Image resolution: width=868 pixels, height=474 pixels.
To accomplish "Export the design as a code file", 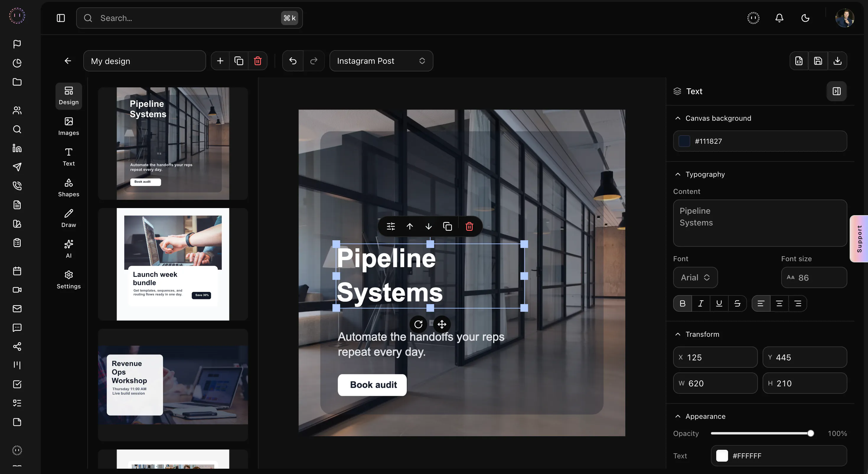I will pyautogui.click(x=799, y=61).
